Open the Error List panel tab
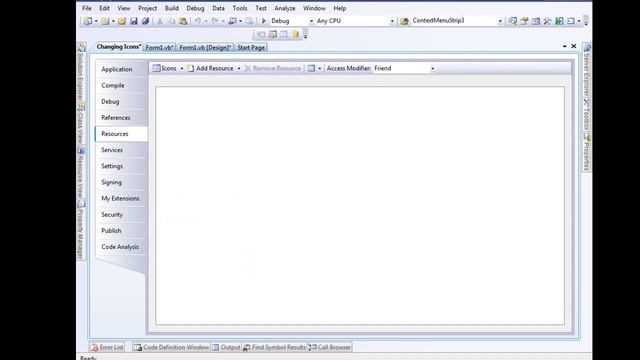 (107, 347)
